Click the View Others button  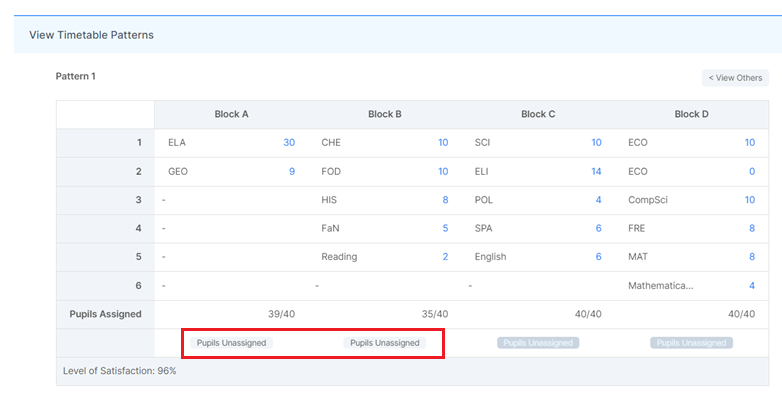(x=735, y=78)
